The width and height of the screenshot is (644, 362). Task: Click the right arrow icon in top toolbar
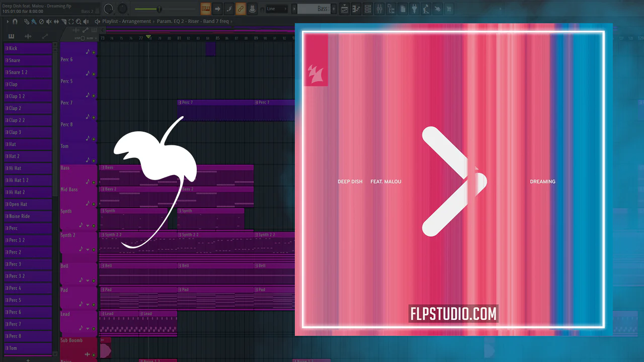217,9
